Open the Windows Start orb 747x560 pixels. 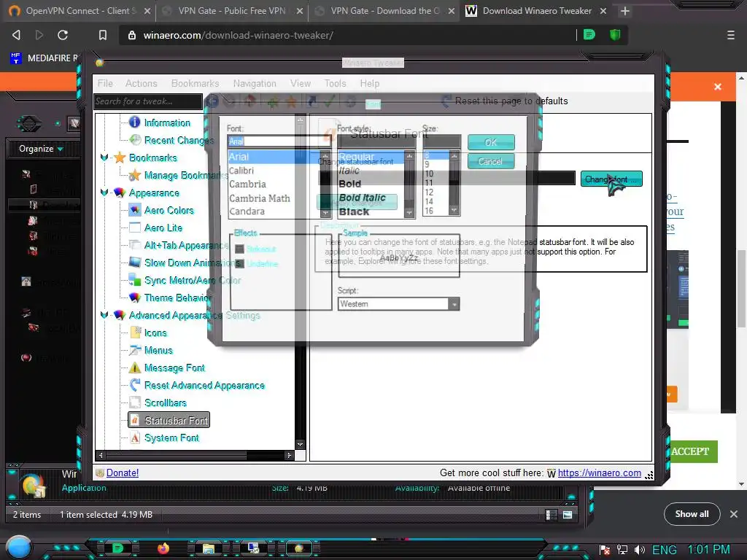pyautogui.click(x=19, y=548)
